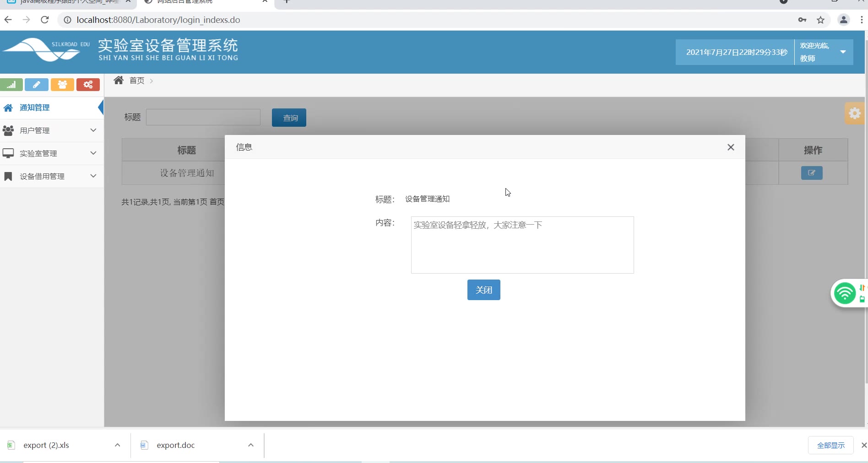View site information icon

pos(67,20)
